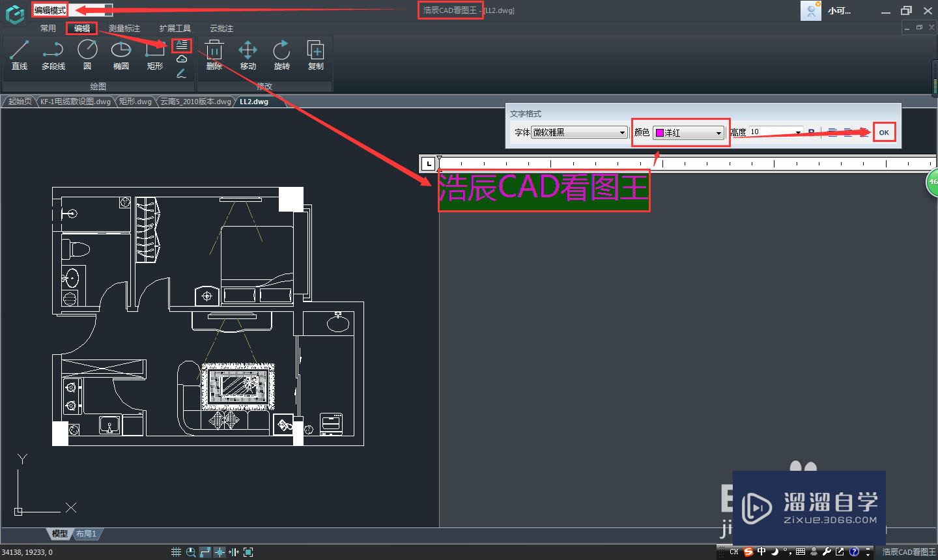Select the 椭圆 ellipse tool

(121, 55)
